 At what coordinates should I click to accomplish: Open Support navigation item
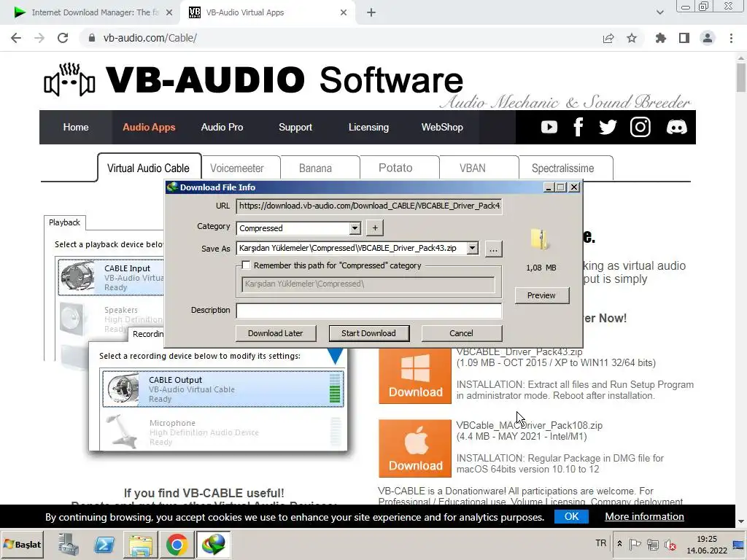tap(295, 127)
